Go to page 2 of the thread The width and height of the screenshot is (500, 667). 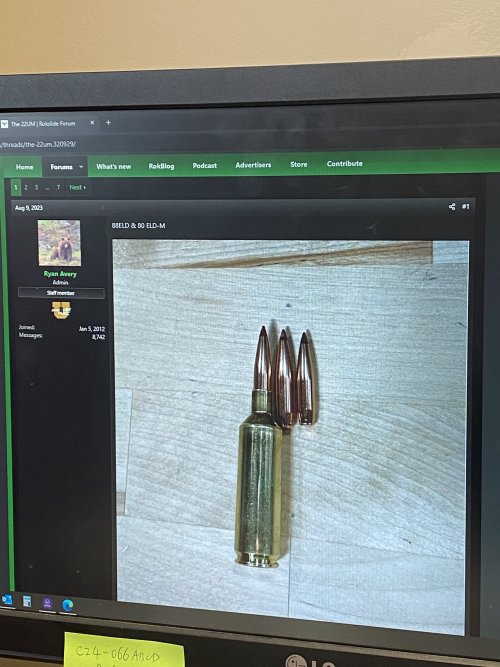(26, 187)
